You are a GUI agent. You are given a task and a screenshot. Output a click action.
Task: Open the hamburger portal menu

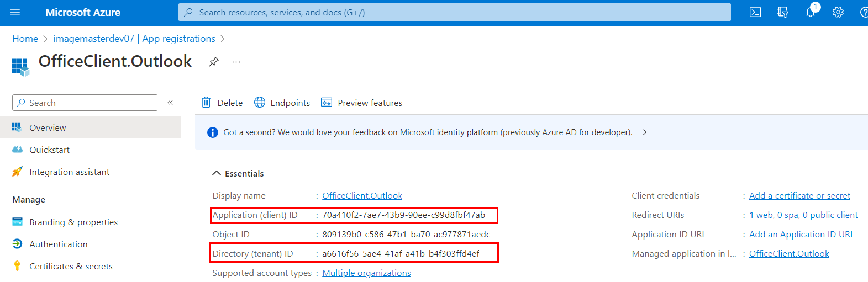(x=15, y=12)
